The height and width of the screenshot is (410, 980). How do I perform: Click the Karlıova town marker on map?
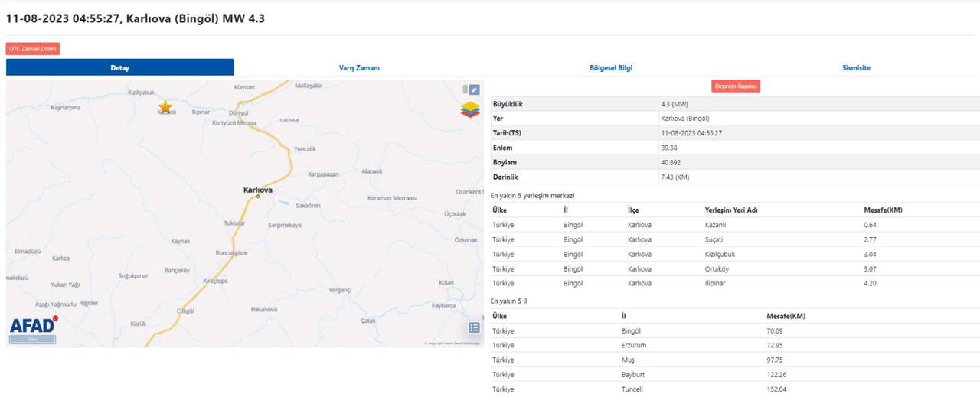(x=258, y=197)
